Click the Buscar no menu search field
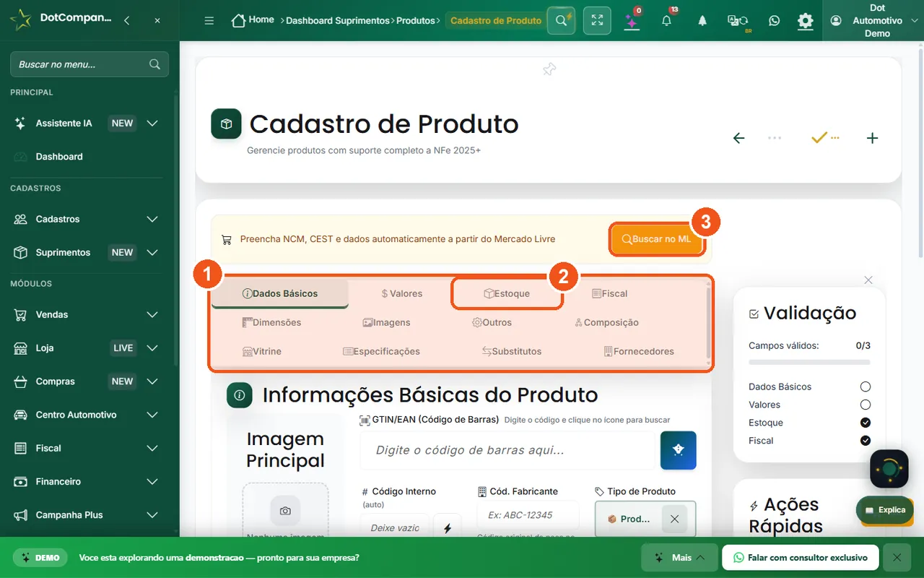This screenshot has height=578, width=924. [90, 64]
